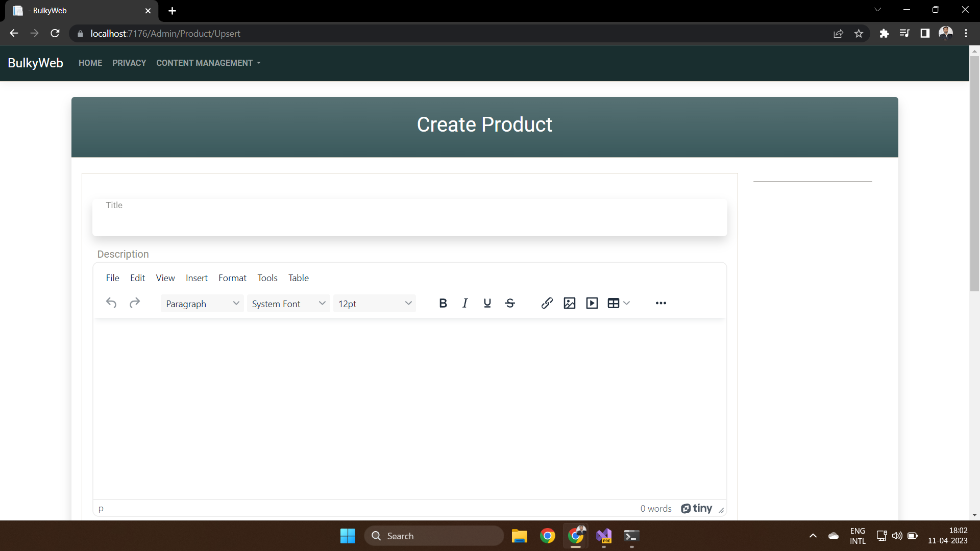Apply italic formatting
The image size is (980, 551).
pyautogui.click(x=465, y=303)
